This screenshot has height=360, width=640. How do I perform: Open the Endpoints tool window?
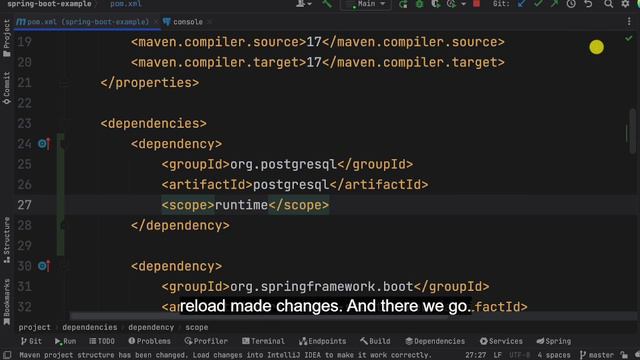click(322, 341)
